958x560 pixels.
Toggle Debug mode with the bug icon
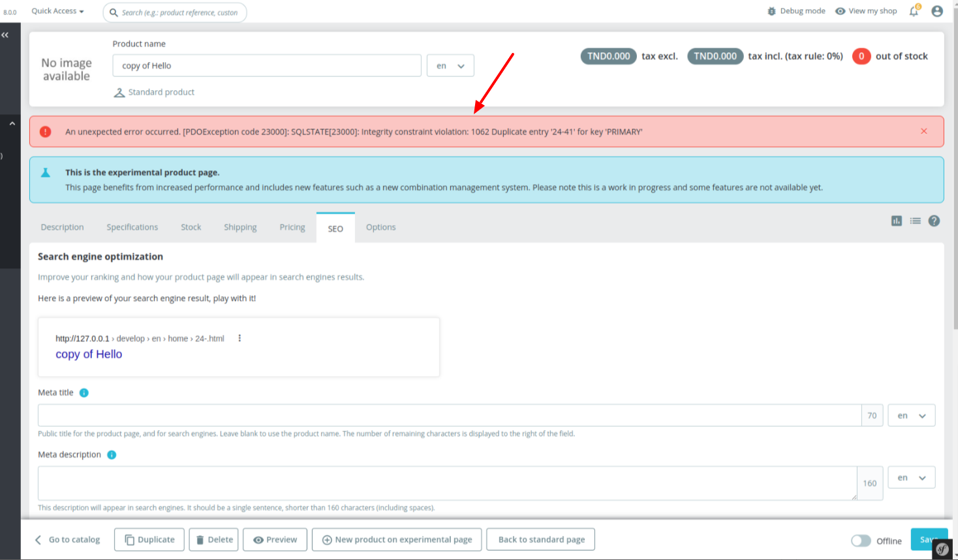tap(771, 10)
